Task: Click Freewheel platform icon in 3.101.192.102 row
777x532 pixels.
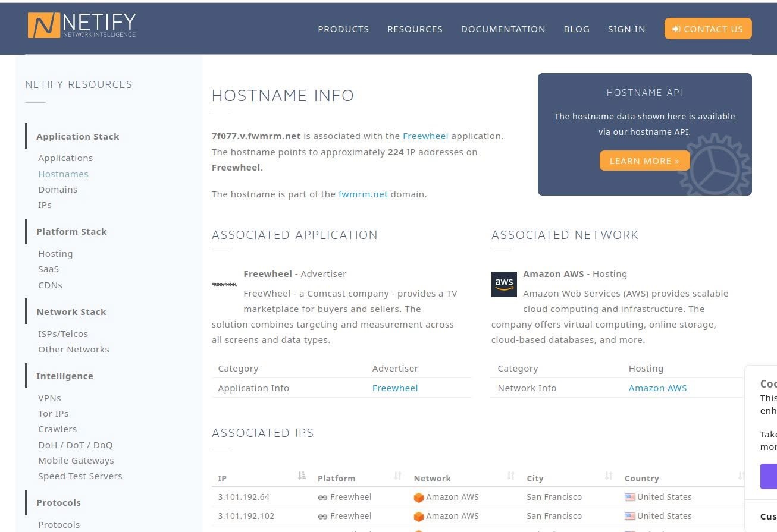Action: tap(322, 517)
